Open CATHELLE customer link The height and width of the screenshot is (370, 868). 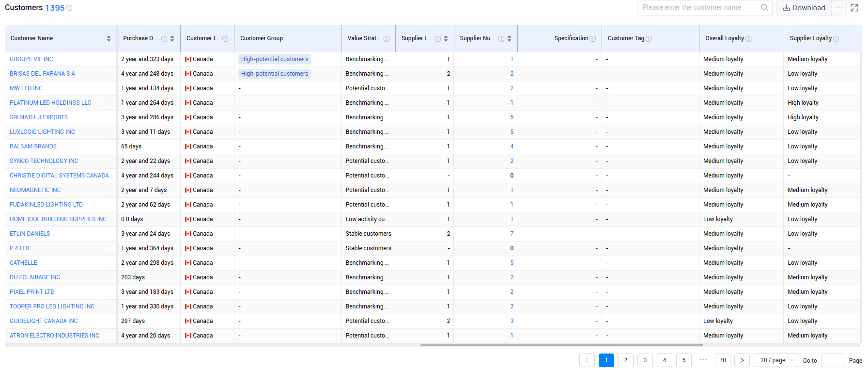[23, 263]
